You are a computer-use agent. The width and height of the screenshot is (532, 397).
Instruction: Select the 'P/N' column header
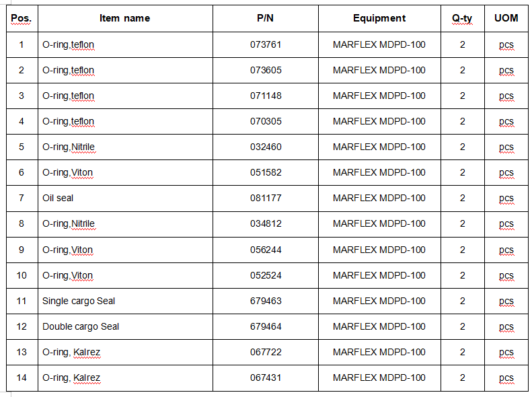(265, 18)
